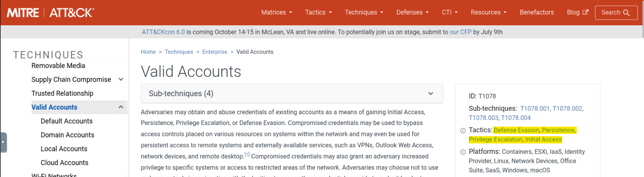Expand the Supply Chain Compromise chevron

(x=121, y=79)
